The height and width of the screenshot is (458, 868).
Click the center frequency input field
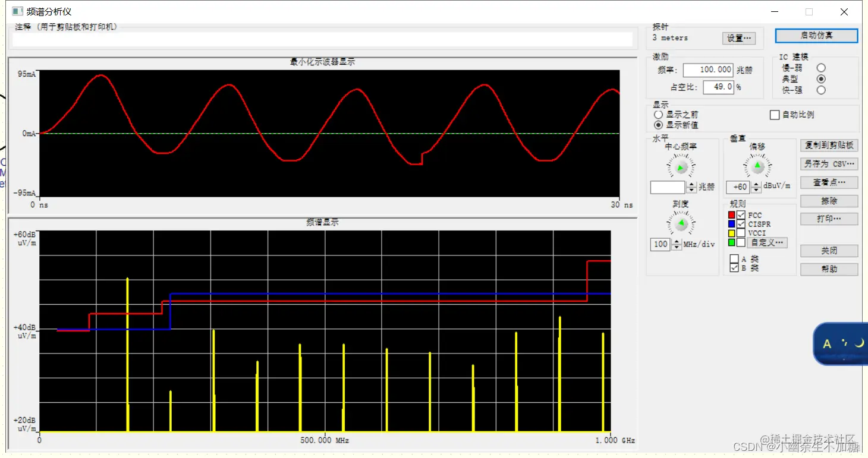[x=668, y=187]
